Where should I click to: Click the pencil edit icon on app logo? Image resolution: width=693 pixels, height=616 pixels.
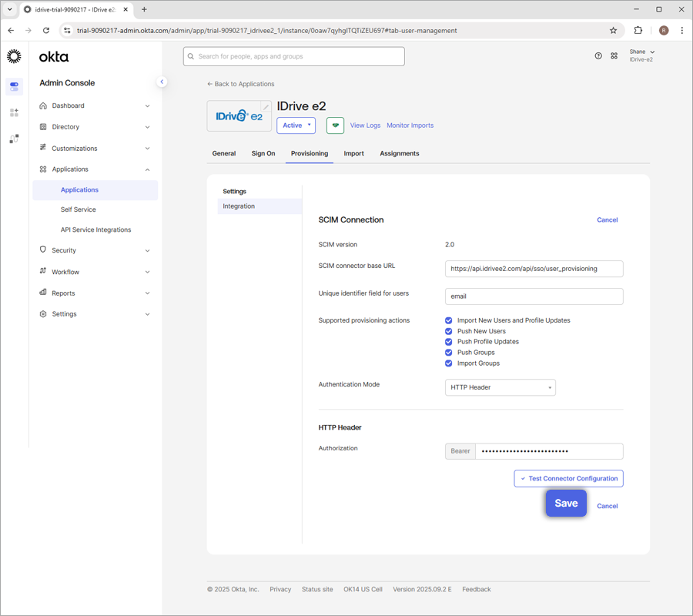[x=266, y=107]
